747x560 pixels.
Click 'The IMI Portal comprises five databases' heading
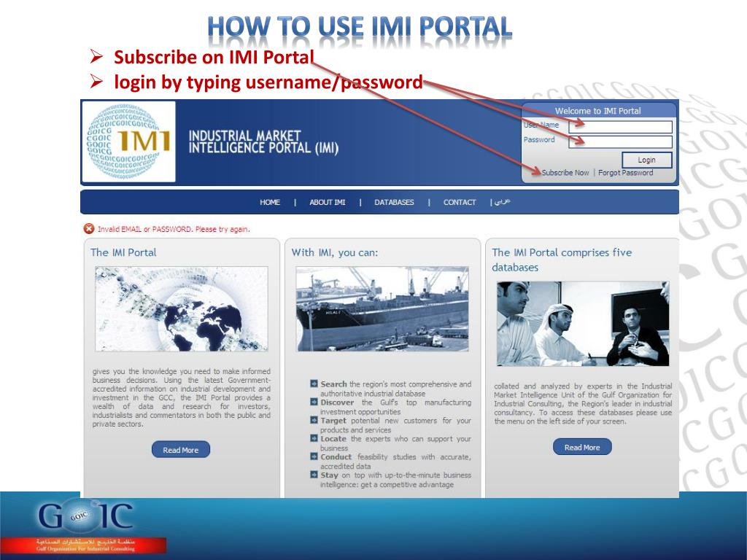click(562, 260)
